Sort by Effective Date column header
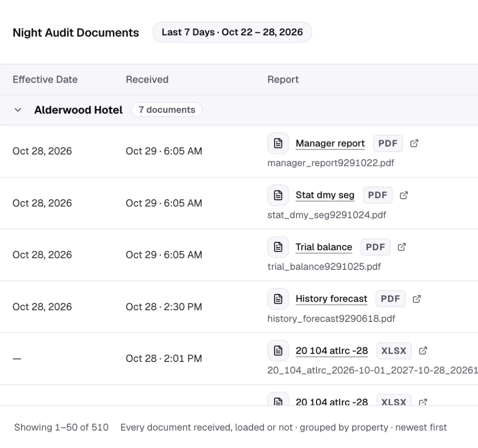 click(45, 79)
